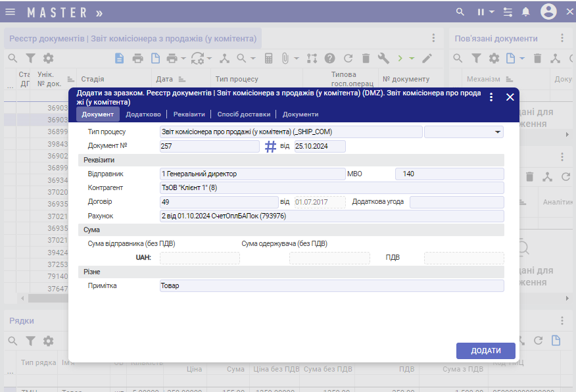The height and width of the screenshot is (392, 576).
Task: Click the top bar switch-arrows settings icon
Action: 508,12
